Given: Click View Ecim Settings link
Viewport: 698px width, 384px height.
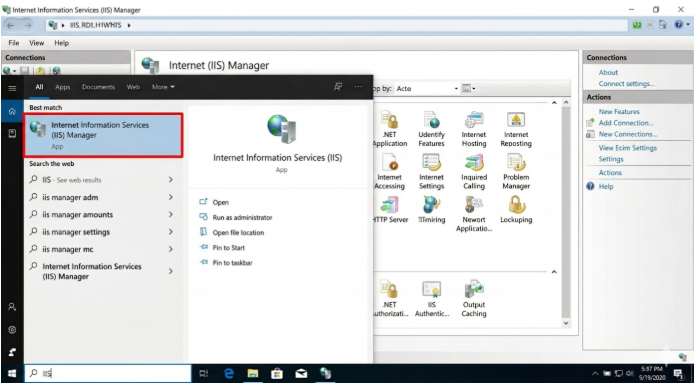Looking at the screenshot, I should (628, 148).
